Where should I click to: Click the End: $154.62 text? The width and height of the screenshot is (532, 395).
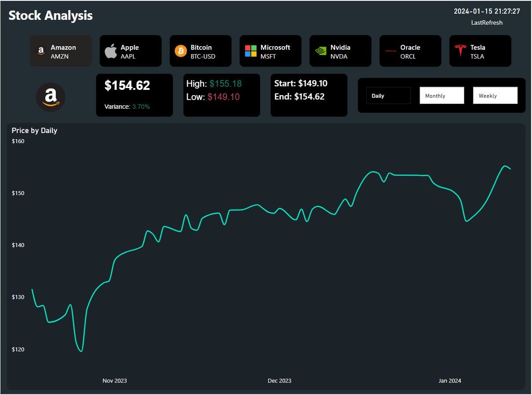coord(299,97)
